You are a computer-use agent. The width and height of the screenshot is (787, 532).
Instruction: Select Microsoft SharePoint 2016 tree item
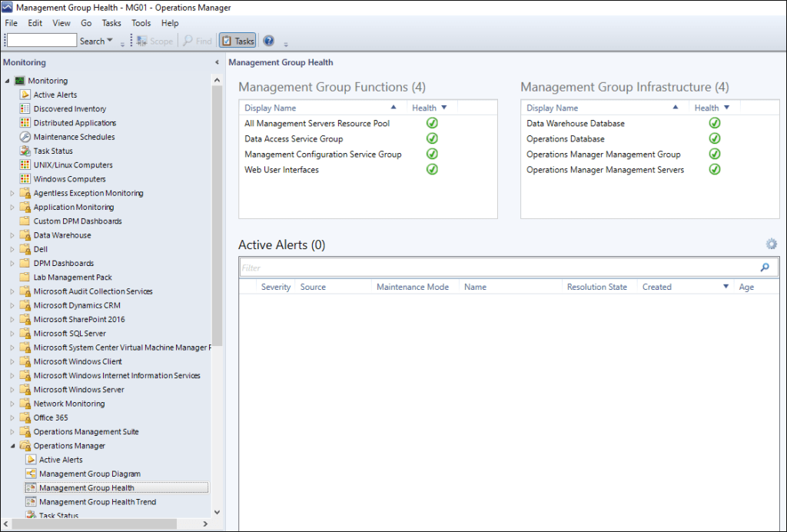click(x=79, y=319)
